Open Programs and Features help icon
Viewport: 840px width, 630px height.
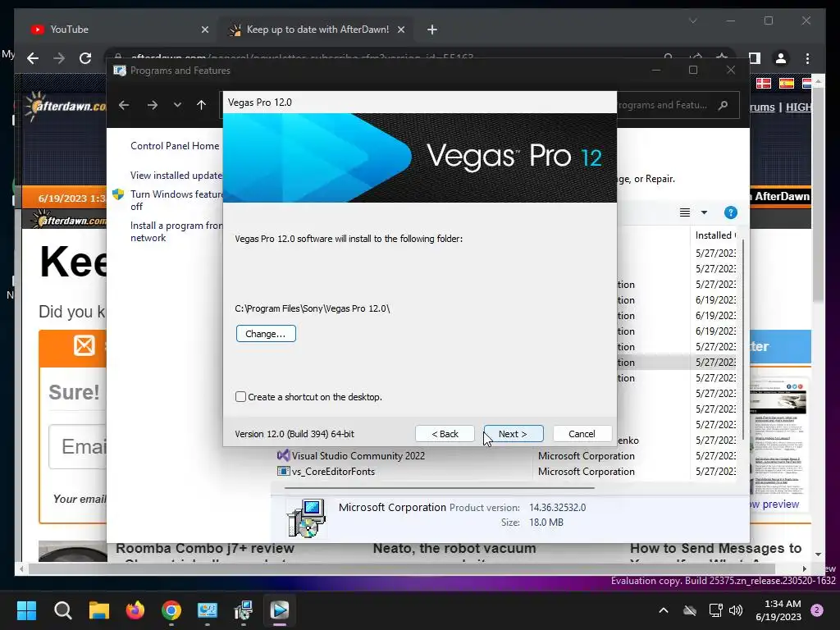pyautogui.click(x=730, y=212)
